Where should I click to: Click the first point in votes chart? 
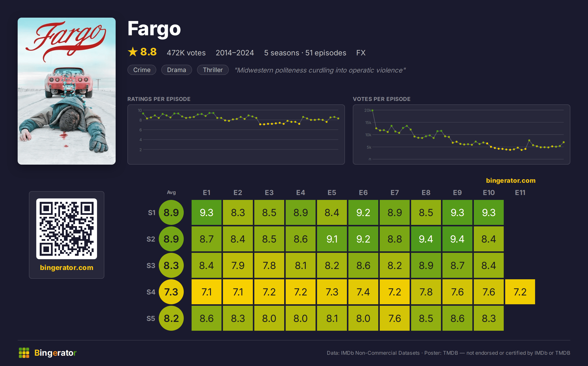click(372, 110)
